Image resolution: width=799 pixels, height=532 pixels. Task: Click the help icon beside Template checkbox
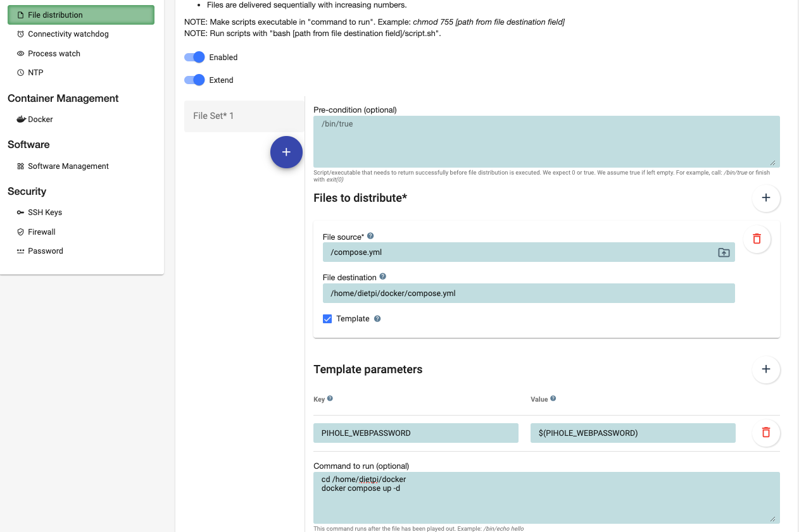coord(377,319)
